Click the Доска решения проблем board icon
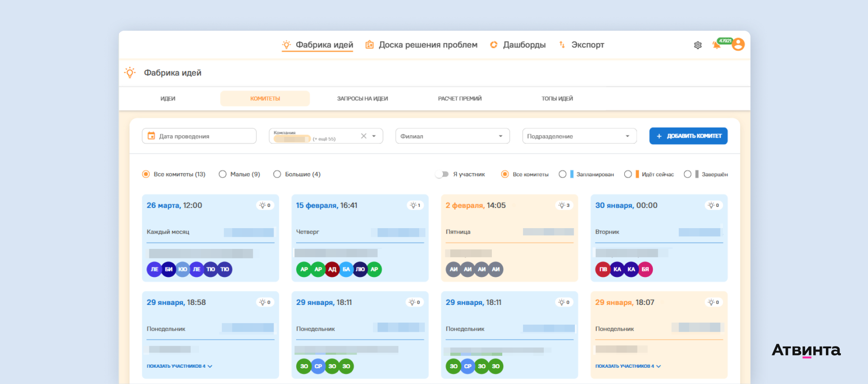868x384 pixels. click(369, 45)
